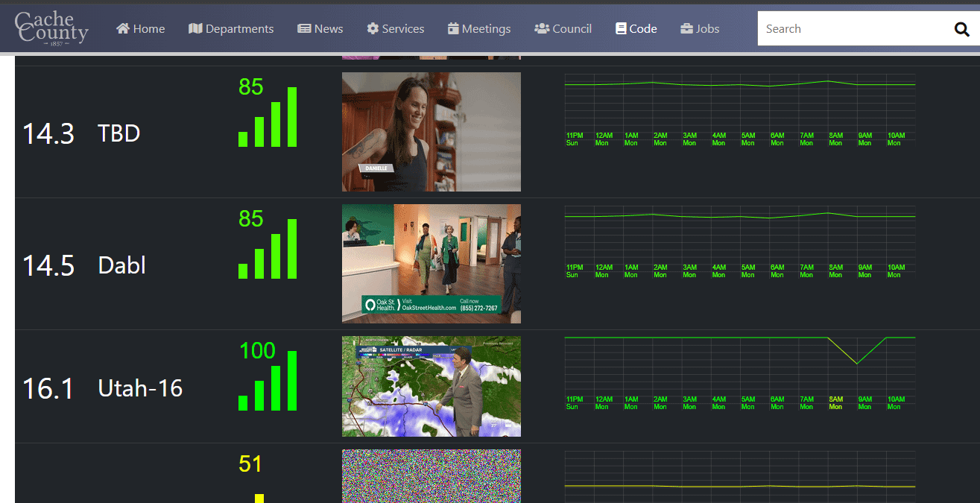Click the magnifying glass search icon
The height and width of the screenshot is (503, 980).
click(961, 29)
